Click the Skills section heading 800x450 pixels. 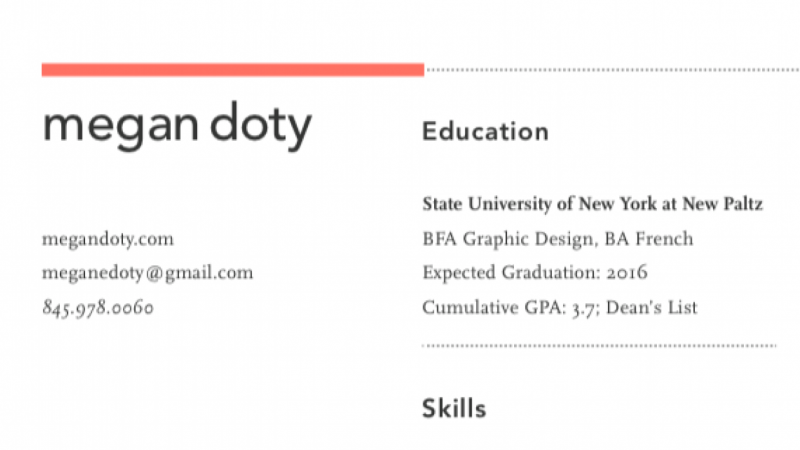(454, 408)
